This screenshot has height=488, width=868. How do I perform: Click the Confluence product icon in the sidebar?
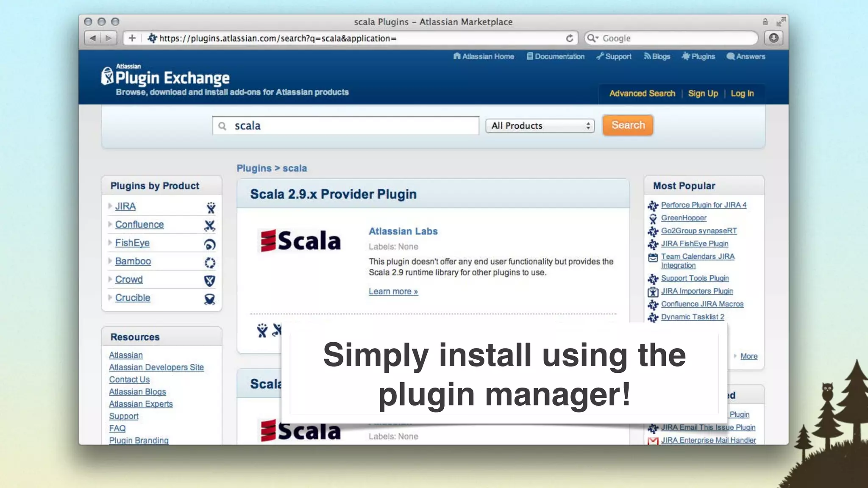tap(210, 226)
